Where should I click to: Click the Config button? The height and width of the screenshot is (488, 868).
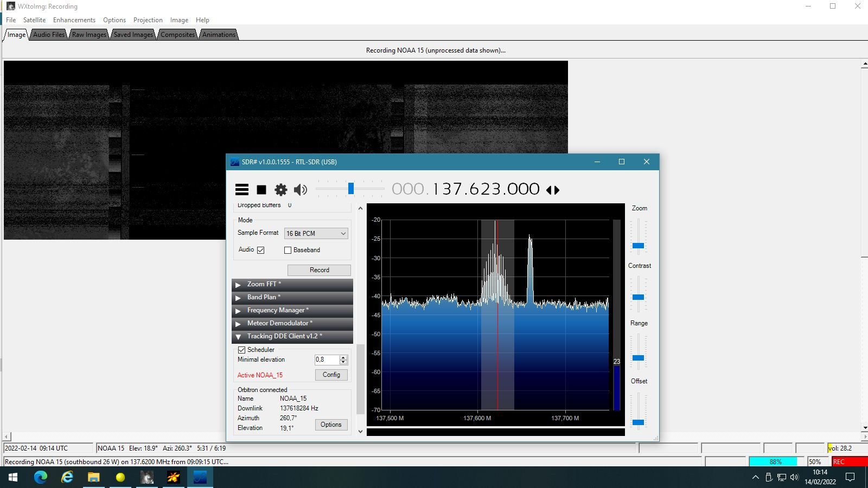coord(331,375)
